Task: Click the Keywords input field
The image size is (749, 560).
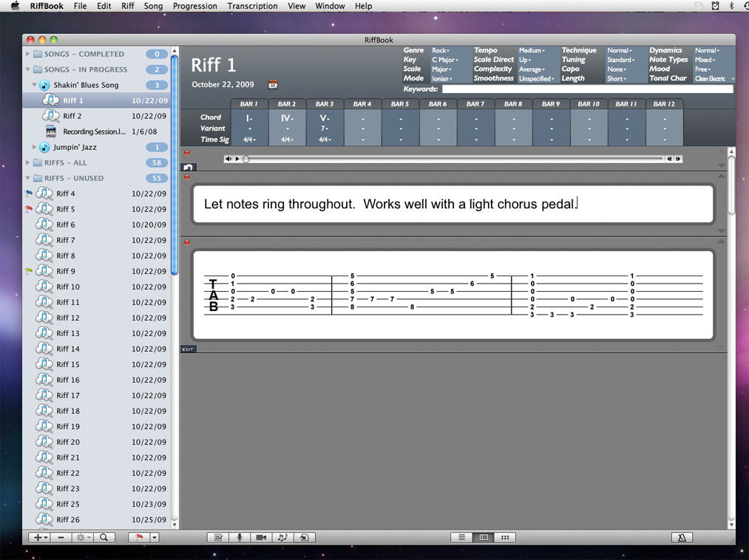Action: pyautogui.click(x=588, y=89)
